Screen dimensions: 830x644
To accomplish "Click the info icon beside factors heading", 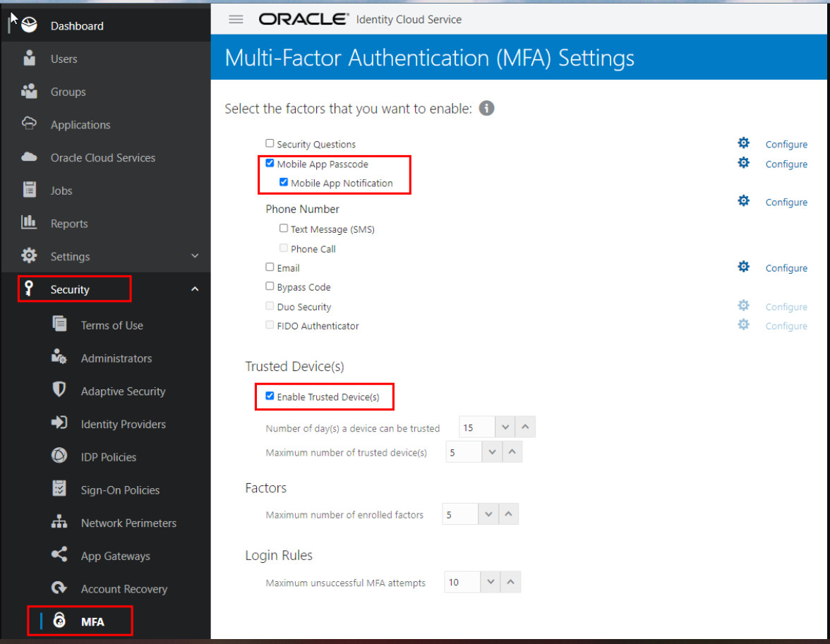I will pyautogui.click(x=486, y=108).
